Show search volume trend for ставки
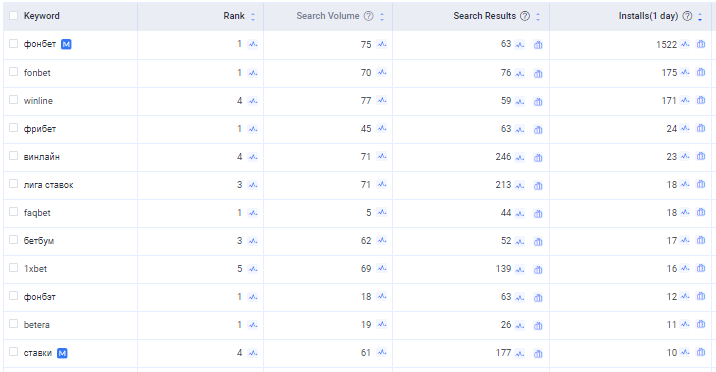Viewport: 716px width, 372px height. (x=382, y=353)
